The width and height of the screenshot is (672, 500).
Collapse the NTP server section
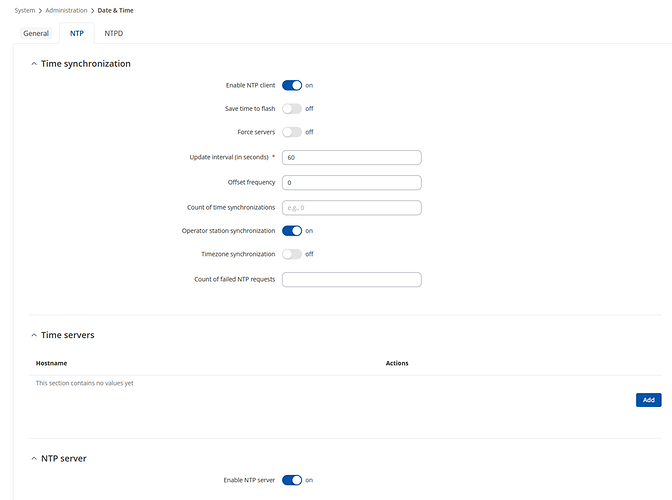pyautogui.click(x=33, y=458)
